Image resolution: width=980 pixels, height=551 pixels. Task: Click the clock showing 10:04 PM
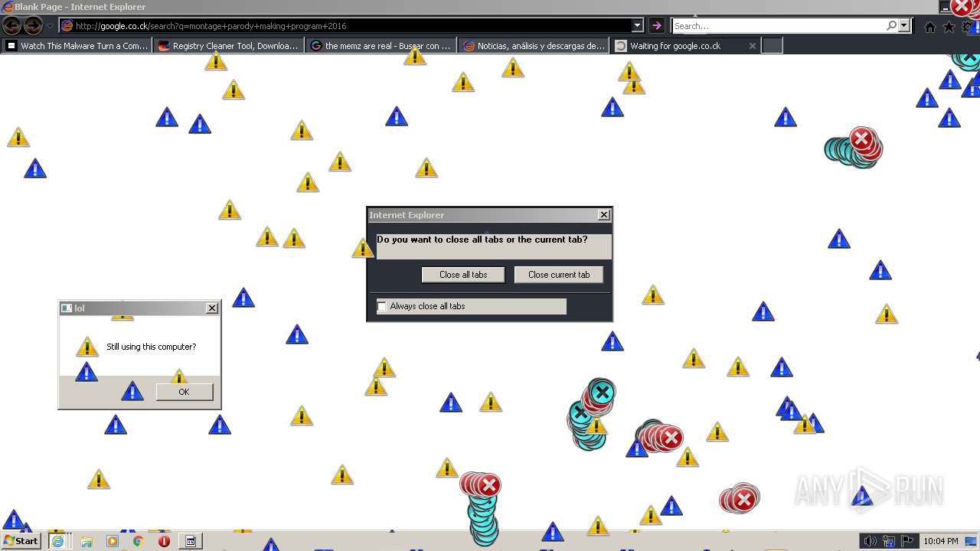(x=941, y=541)
